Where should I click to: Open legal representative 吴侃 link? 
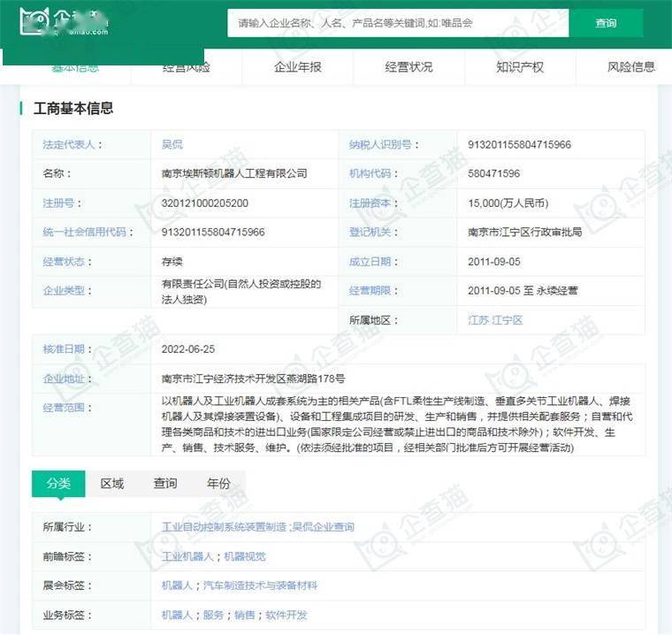(172, 144)
